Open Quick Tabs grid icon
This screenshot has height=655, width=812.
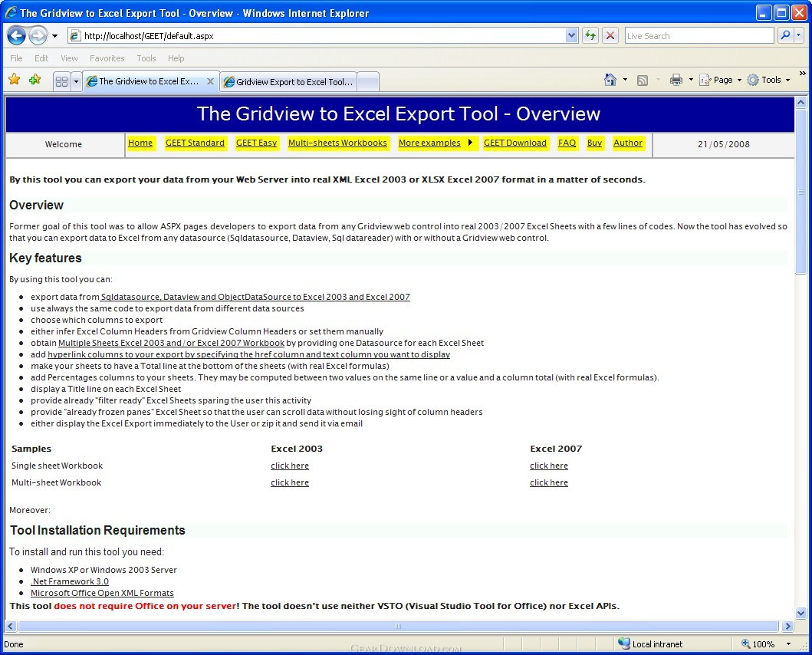tap(61, 81)
